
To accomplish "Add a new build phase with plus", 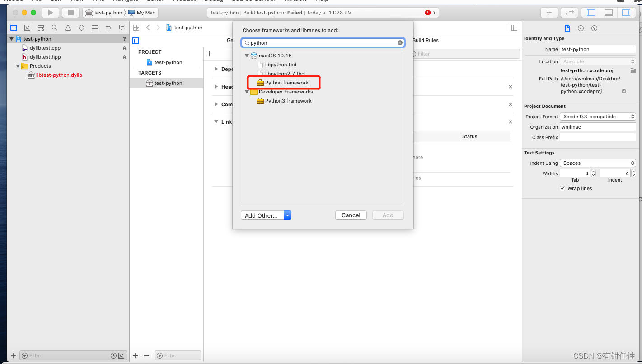I will pyautogui.click(x=209, y=54).
